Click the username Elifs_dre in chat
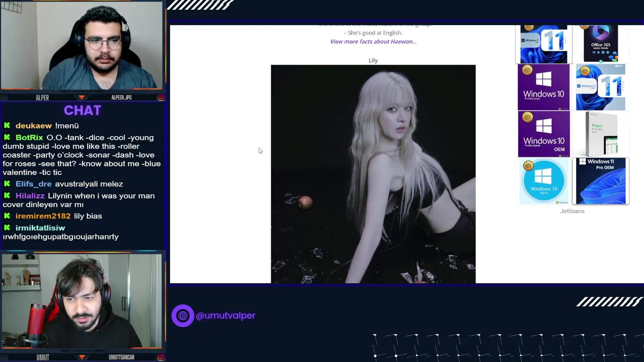This screenshot has width=644, height=362. (34, 184)
